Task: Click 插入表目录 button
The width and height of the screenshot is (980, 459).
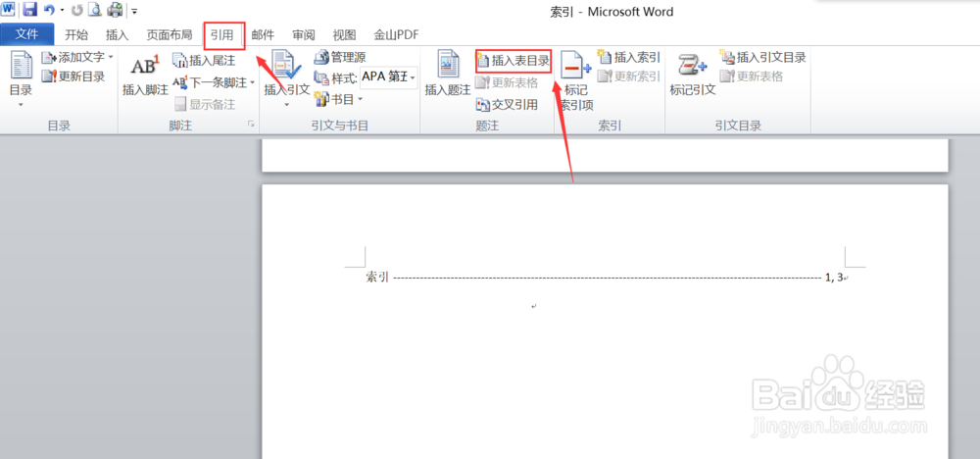Action: [514, 61]
